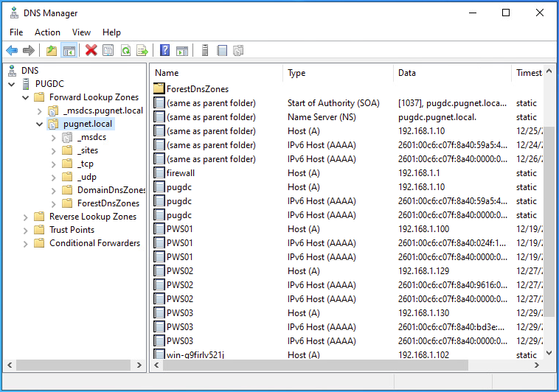Screen dimensions: 559x392
Task: Click record list scroll down arrow
Action: pyautogui.click(x=549, y=353)
